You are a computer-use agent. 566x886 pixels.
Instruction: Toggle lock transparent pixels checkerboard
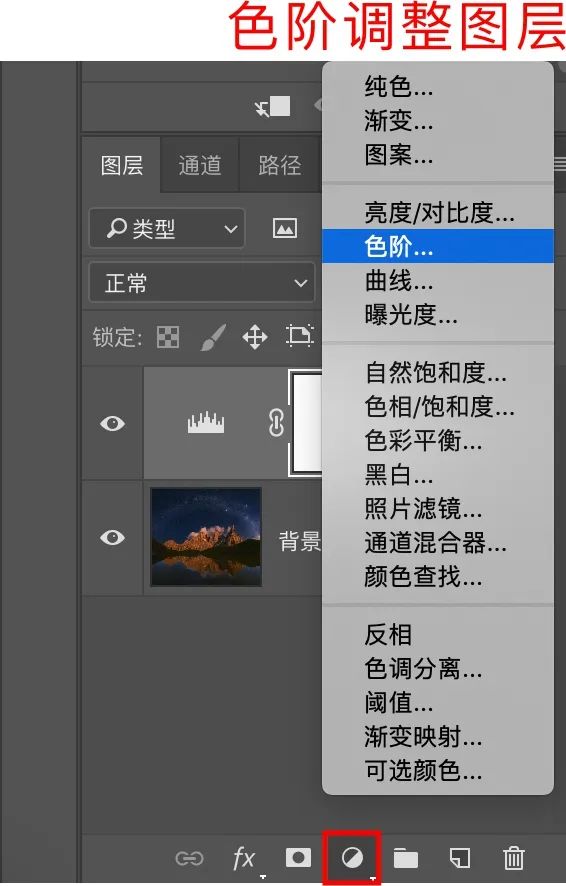pyautogui.click(x=168, y=337)
